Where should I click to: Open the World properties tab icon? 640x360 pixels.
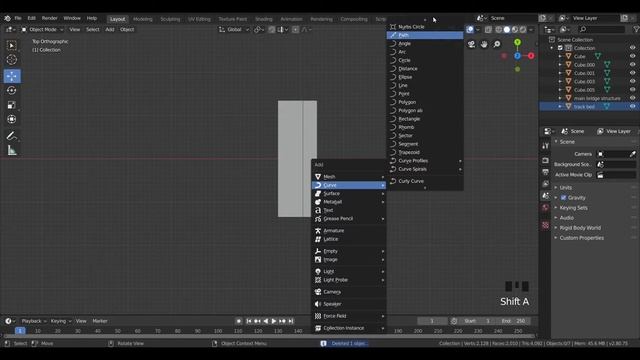545,208
